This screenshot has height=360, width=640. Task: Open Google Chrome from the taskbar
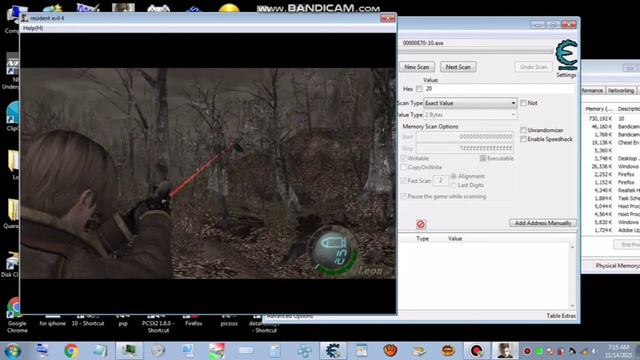pos(71,351)
